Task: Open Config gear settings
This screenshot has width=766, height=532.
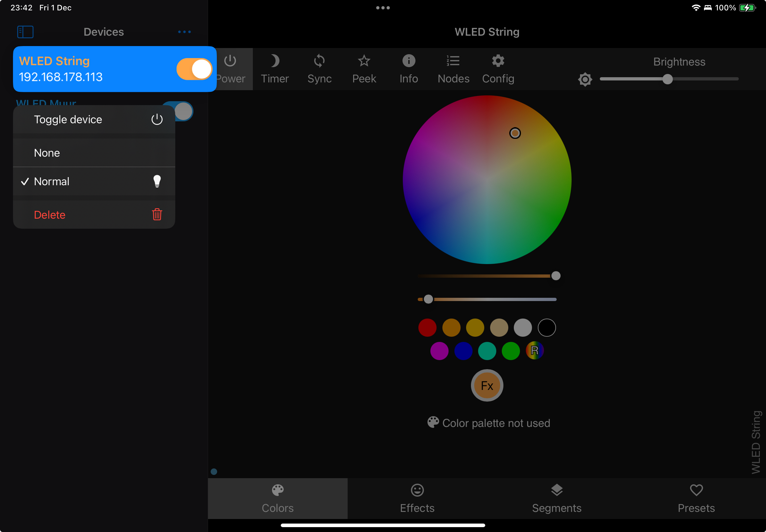Action: (498, 69)
